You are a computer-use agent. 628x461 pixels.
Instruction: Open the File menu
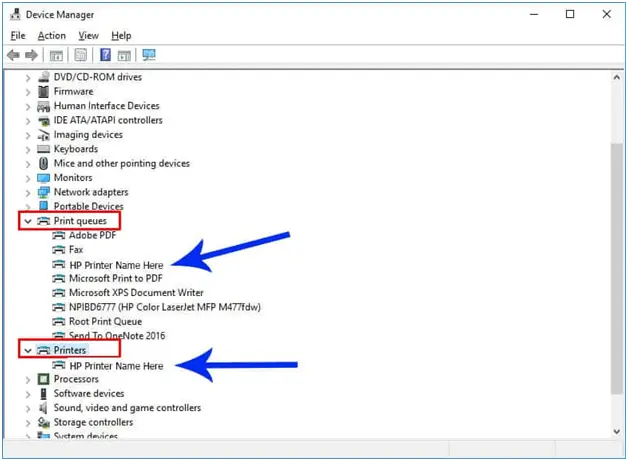(18, 36)
